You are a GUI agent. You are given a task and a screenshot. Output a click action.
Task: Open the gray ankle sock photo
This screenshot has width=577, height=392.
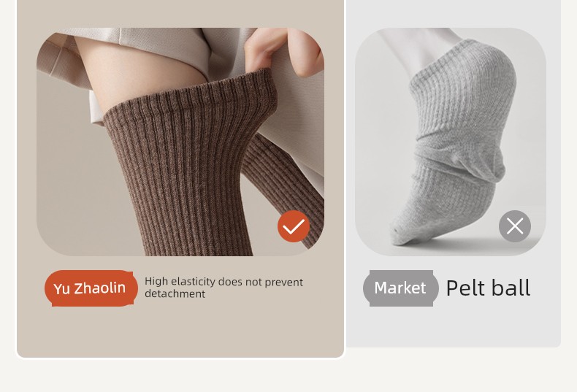(451, 142)
